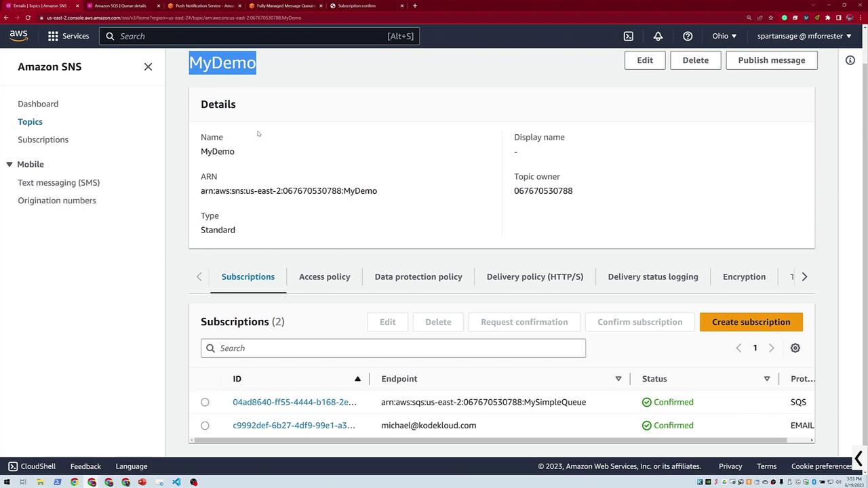
Task: Click the Create subscription button
Action: pos(751,322)
